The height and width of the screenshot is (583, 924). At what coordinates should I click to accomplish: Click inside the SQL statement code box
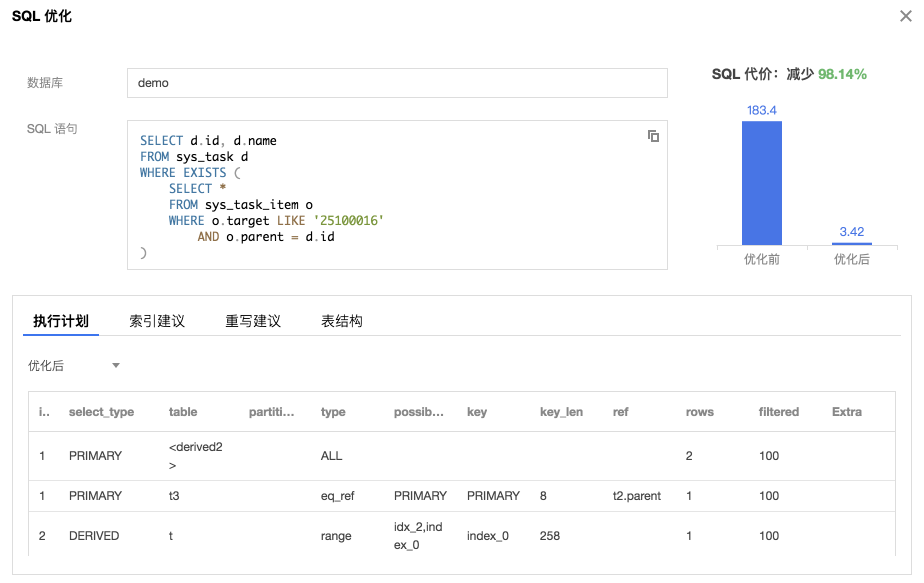pyautogui.click(x=397, y=195)
